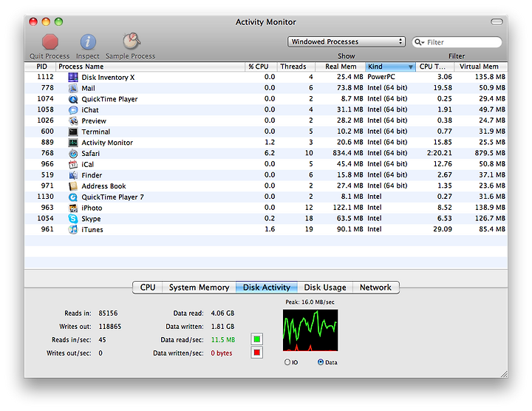This screenshot has width=532, height=411.
Task: Click the red data written color swatch
Action: 257,353
